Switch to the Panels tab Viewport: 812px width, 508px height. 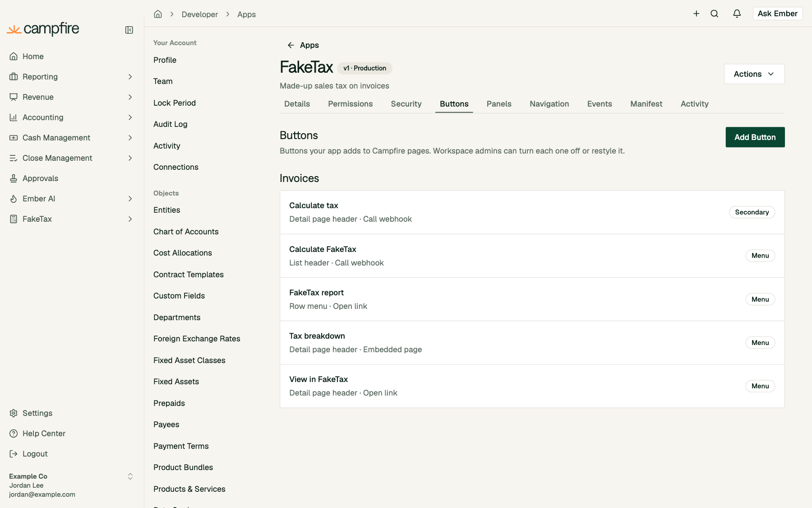(499, 104)
